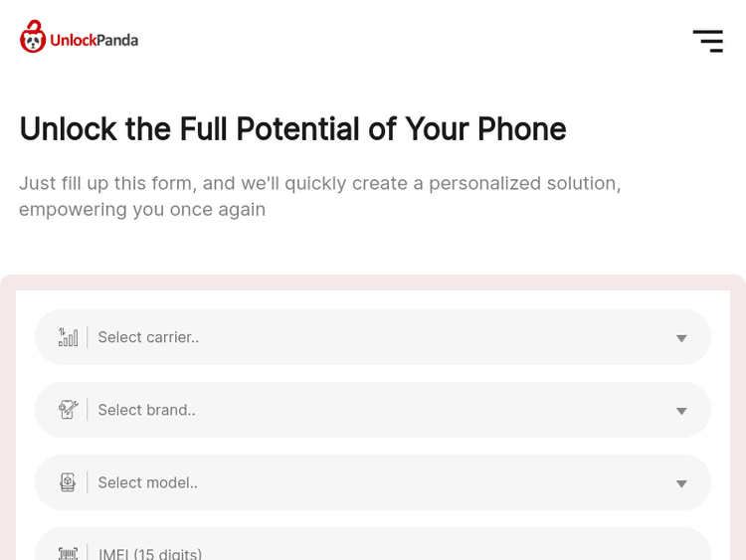Click 'empowering you once again' text line
The width and height of the screenshot is (746, 560).
click(142, 210)
